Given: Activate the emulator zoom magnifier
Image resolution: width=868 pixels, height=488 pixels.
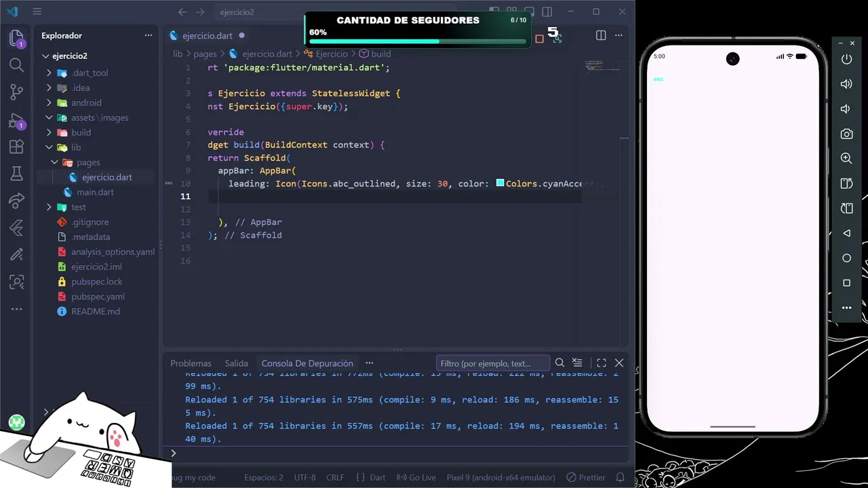Looking at the screenshot, I should pyautogui.click(x=846, y=158).
